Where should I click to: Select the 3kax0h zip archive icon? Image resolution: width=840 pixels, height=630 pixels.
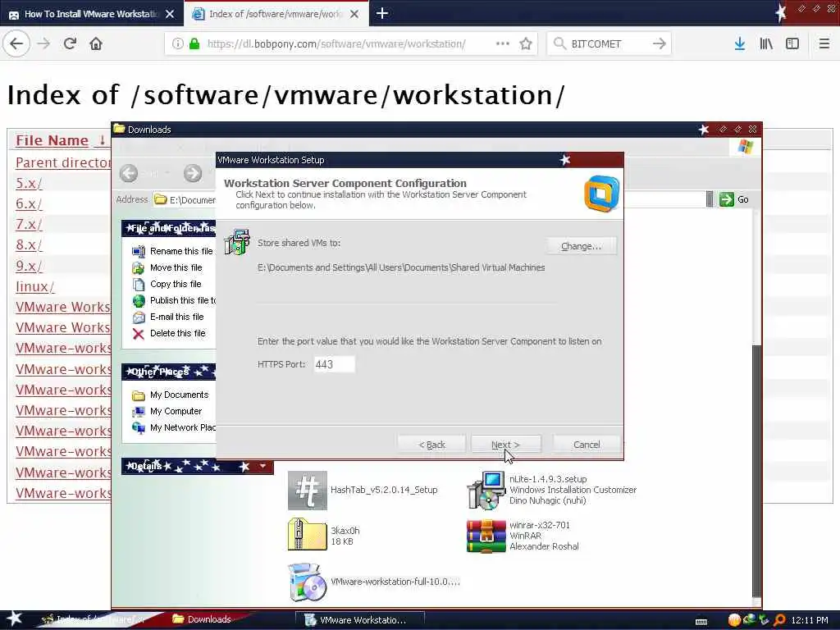click(x=308, y=534)
